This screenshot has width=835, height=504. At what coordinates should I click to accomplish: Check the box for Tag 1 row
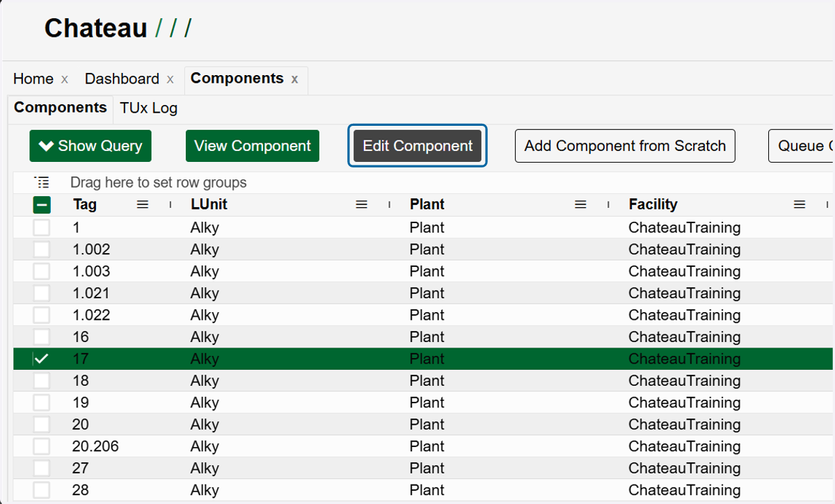[42, 227]
